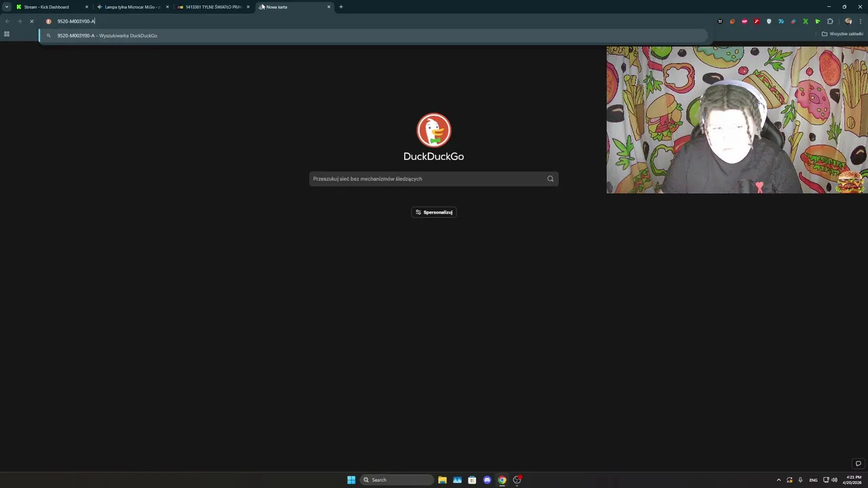Open the Lampa tylna Microcar M.Go tab
The width and height of the screenshot is (868, 488).
tap(132, 7)
